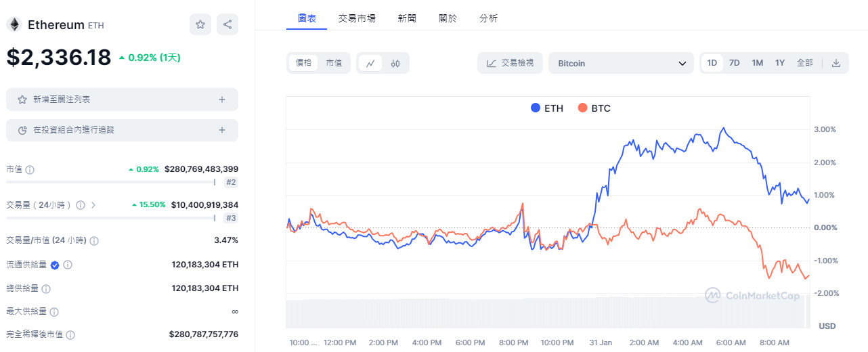Click 新增至關注列表 button
868x352 pixels.
coord(122,100)
